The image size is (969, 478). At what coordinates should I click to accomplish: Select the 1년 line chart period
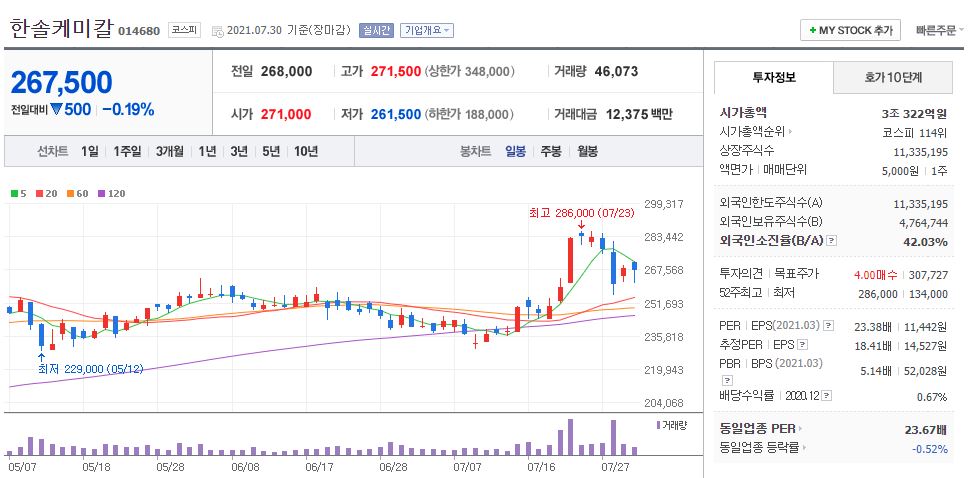pyautogui.click(x=207, y=152)
